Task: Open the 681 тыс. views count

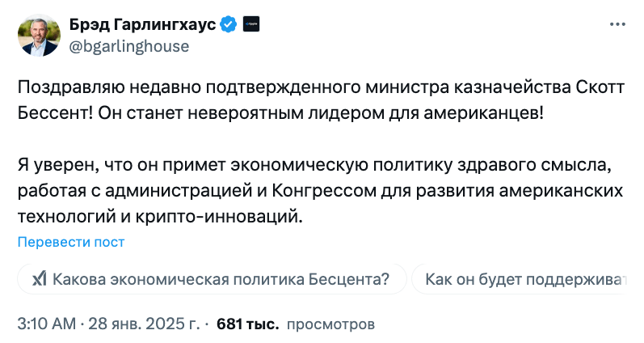Action: point(247,324)
